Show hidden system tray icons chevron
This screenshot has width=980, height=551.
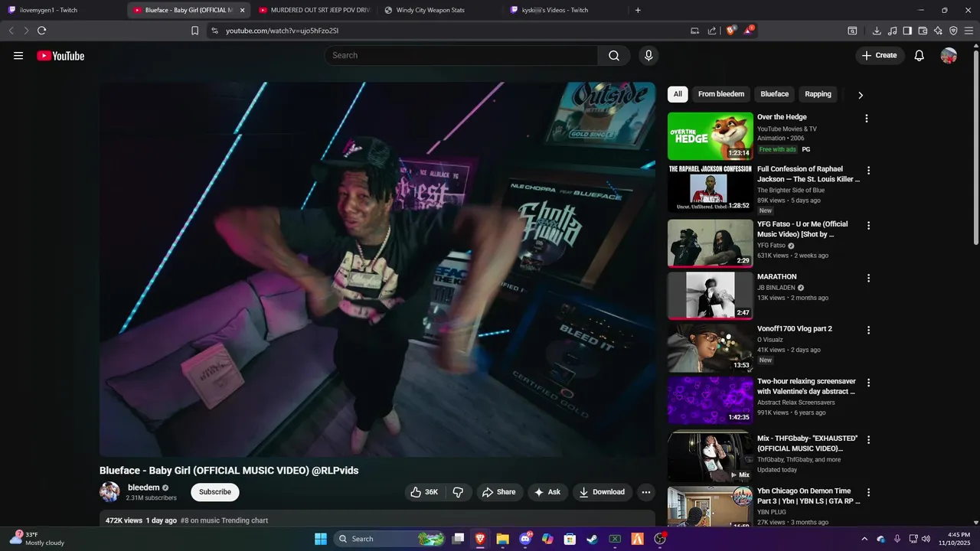tap(864, 539)
